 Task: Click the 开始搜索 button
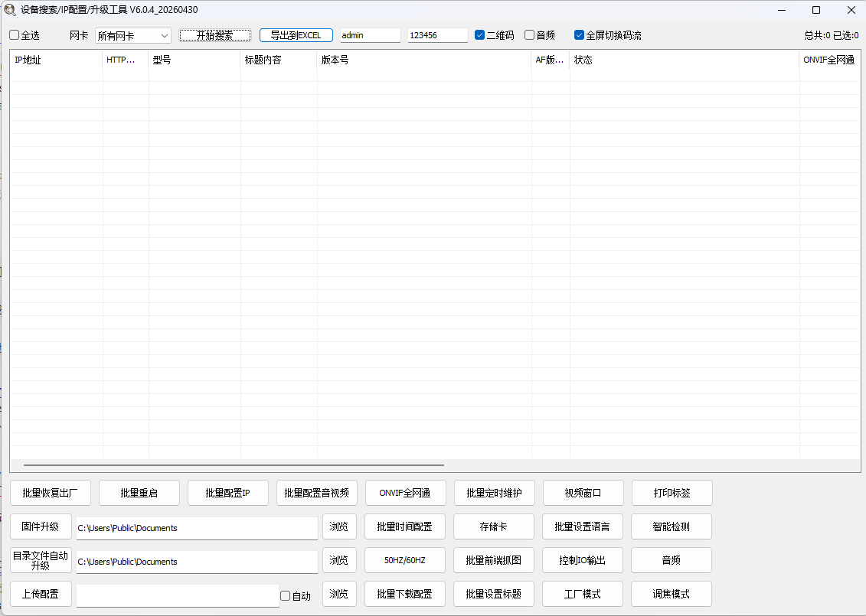(x=215, y=35)
